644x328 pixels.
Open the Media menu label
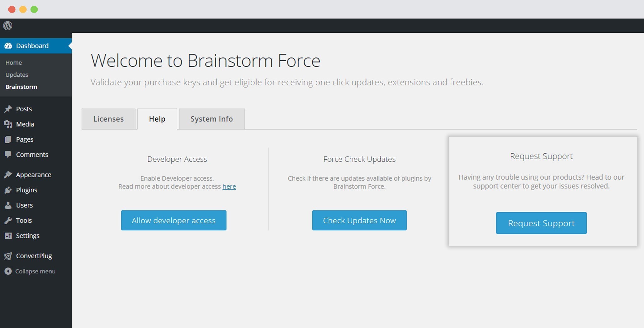click(x=25, y=124)
